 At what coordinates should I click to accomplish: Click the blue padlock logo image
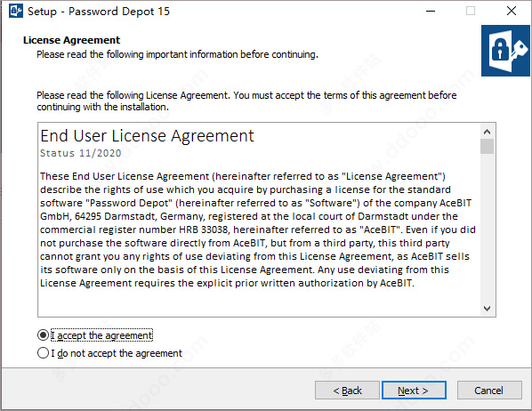click(505, 51)
